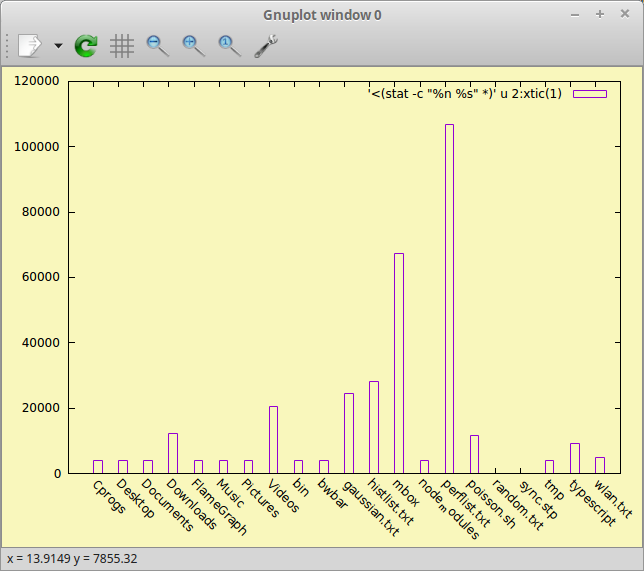Open configuration with the wrench icon
The height and width of the screenshot is (571, 644).
point(266,45)
